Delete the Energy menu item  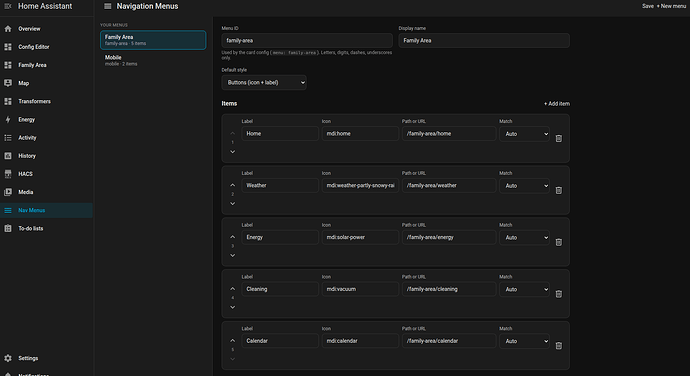[x=558, y=242]
